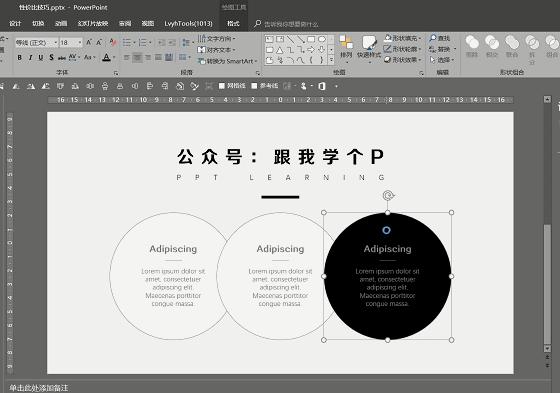The height and width of the screenshot is (393, 560).
Task: Choose the right arrow shape
Action: (x=311, y=50)
